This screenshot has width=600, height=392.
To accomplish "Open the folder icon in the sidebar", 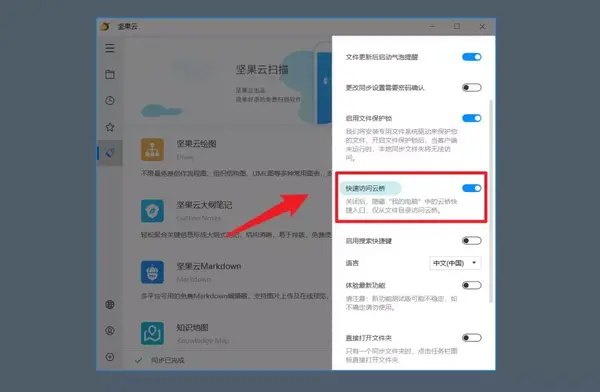I will pos(110,74).
